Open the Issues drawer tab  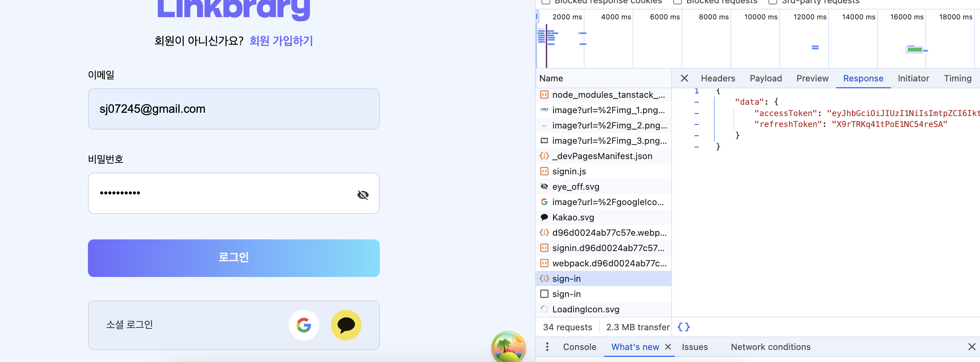click(695, 347)
